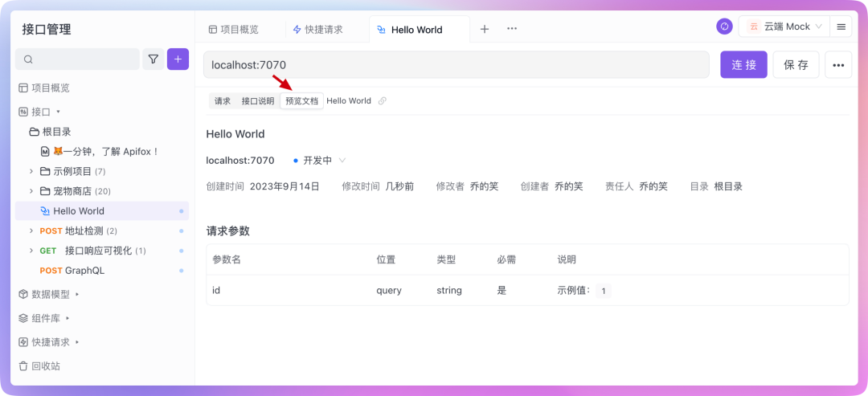Click the 根目录 folder icon
868x396 pixels.
[35, 132]
